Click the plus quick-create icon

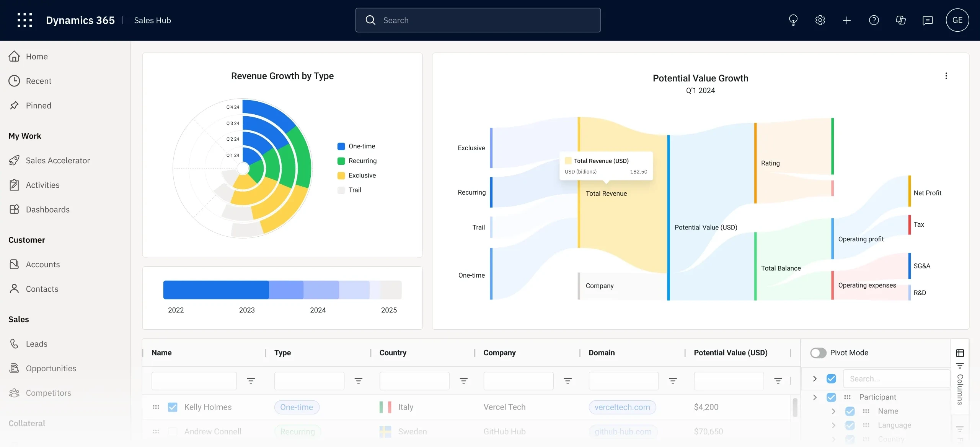coord(846,20)
